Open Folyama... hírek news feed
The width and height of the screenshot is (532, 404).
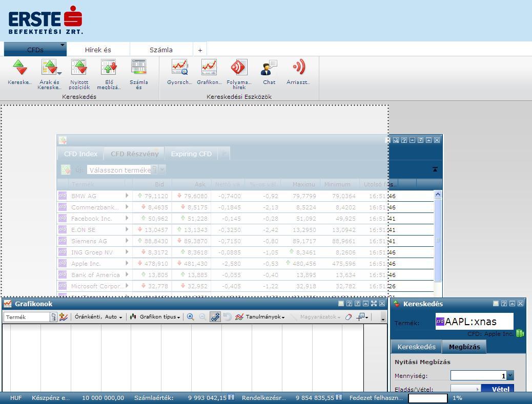click(239, 75)
